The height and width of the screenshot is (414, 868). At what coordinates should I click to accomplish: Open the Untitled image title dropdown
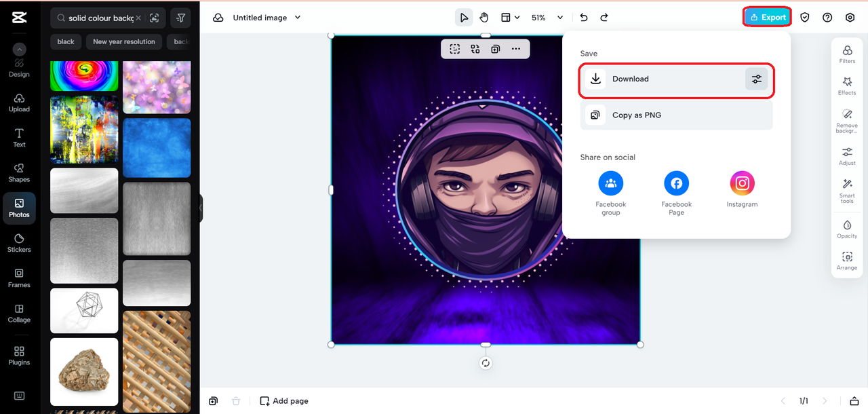click(x=298, y=18)
